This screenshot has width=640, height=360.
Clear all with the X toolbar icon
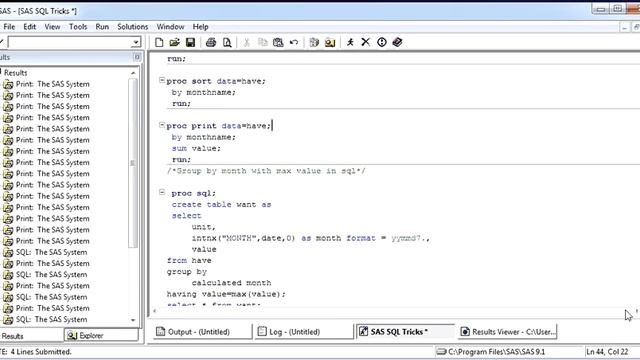pyautogui.click(x=366, y=42)
